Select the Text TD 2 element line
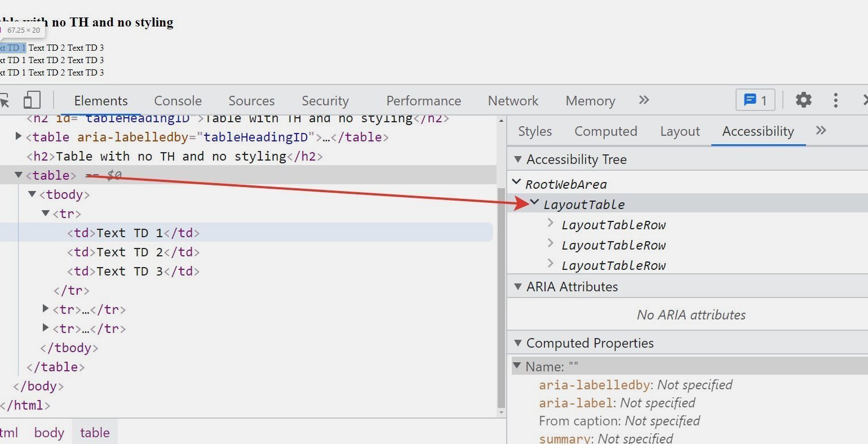Image resolution: width=868 pixels, height=444 pixels. 133,252
